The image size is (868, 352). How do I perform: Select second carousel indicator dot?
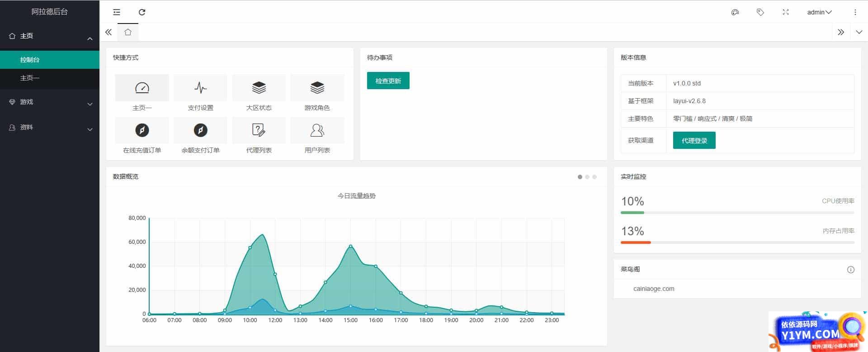click(587, 177)
